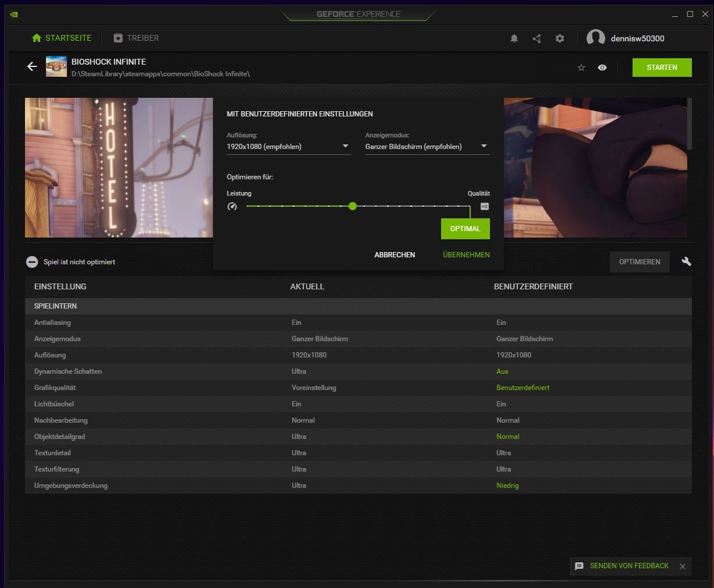Click the NVIDIA logo icon in title bar

tap(14, 14)
